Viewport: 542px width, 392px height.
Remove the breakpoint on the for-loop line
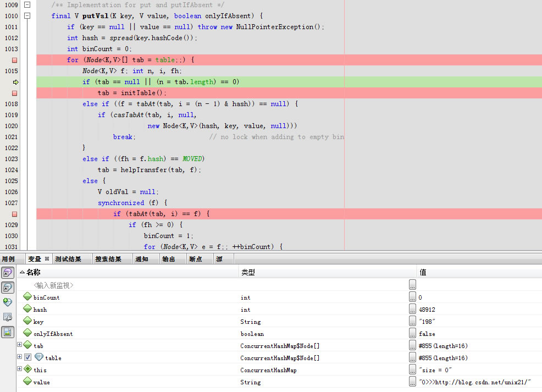[x=14, y=60]
